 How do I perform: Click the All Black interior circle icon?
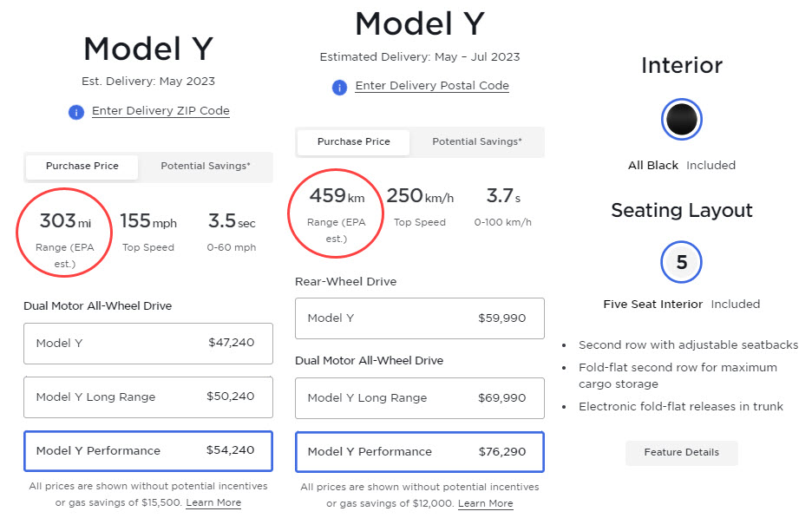tap(681, 120)
